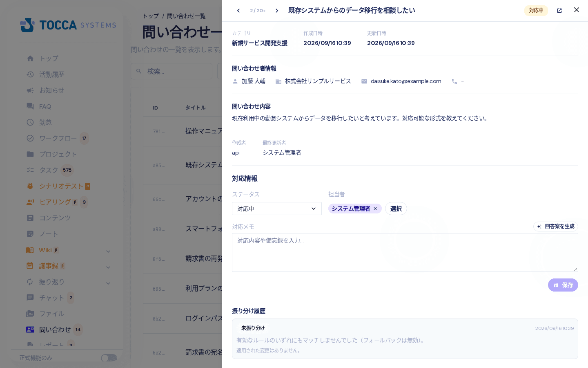Click the mail icon beside email address
The image size is (588, 368).
(364, 81)
